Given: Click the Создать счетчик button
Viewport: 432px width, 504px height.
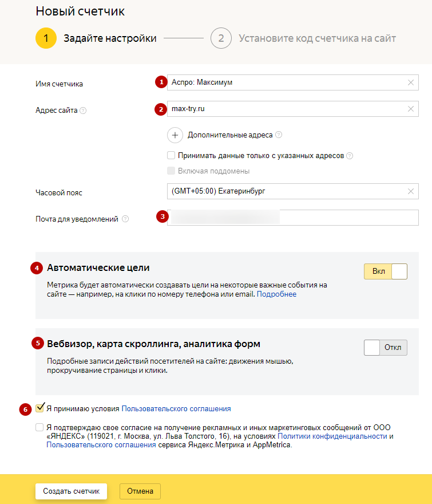Looking at the screenshot, I should coord(71,491).
